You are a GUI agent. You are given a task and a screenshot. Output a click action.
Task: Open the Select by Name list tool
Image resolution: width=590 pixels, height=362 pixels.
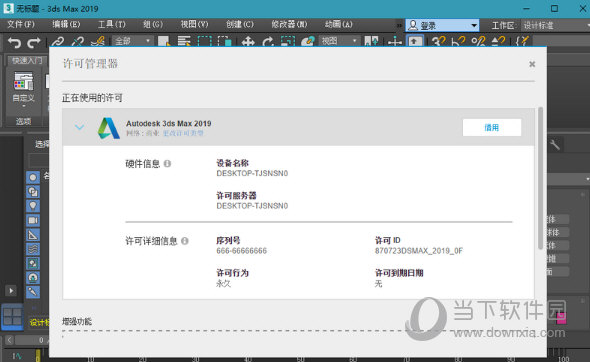click(x=184, y=41)
